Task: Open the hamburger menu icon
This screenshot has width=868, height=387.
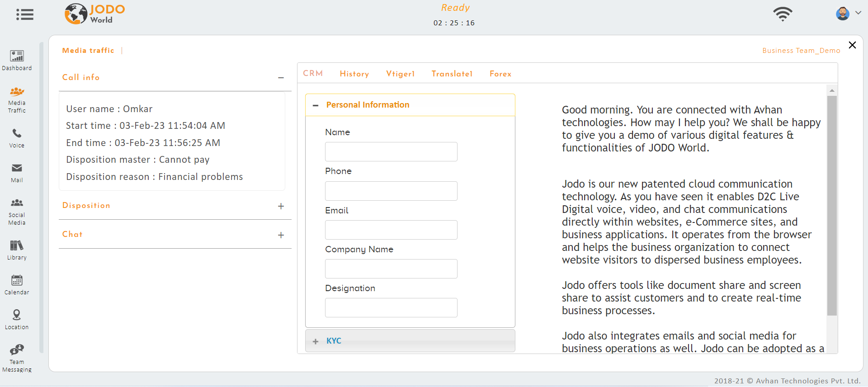Action: [25, 14]
